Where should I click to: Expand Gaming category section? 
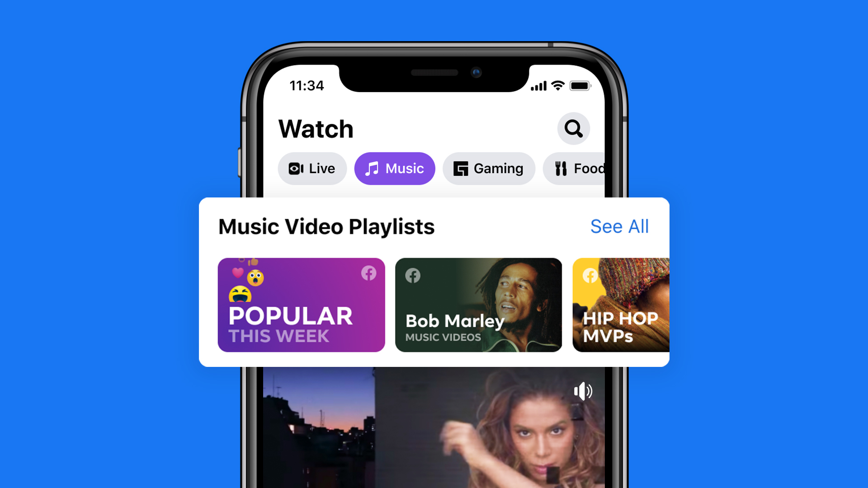[x=489, y=168]
